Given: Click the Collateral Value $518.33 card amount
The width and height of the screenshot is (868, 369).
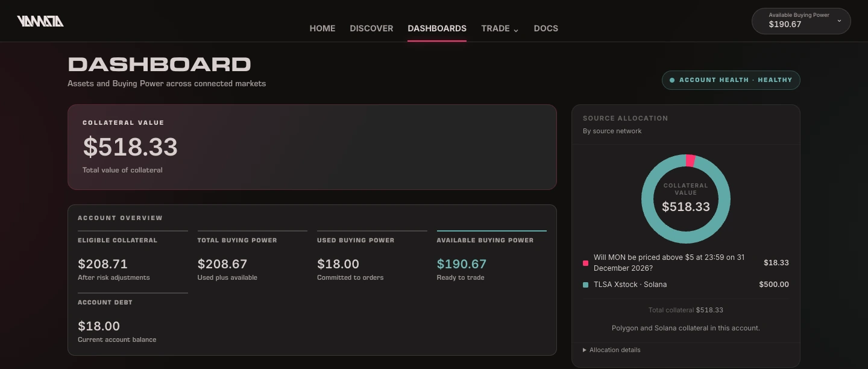Looking at the screenshot, I should 130,147.
